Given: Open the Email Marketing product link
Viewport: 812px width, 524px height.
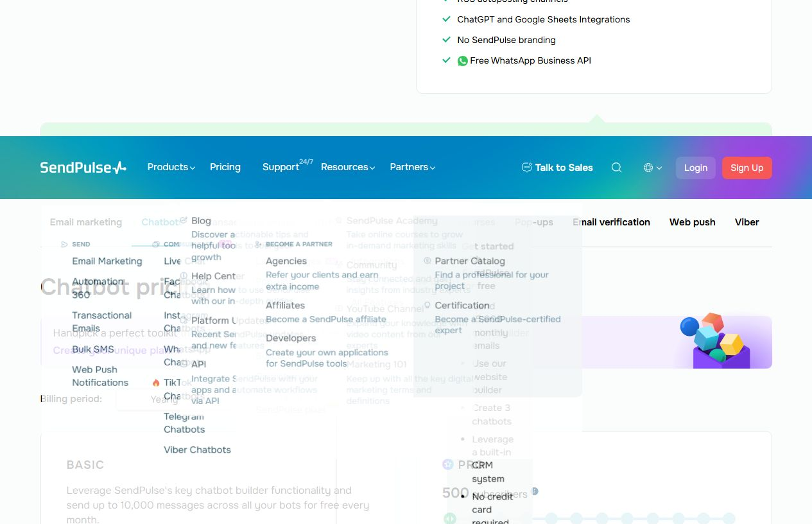Looking at the screenshot, I should click(x=107, y=261).
